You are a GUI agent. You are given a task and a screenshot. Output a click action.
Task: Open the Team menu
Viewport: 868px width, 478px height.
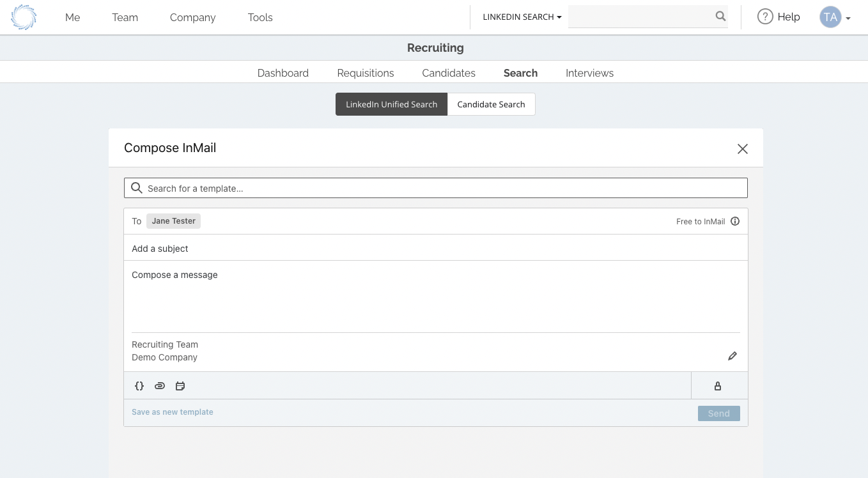[125, 17]
